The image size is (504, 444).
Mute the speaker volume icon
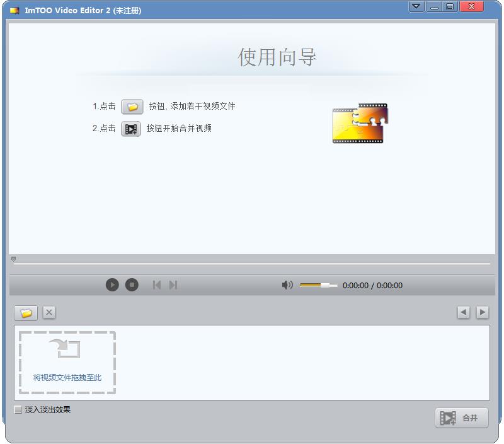(287, 285)
